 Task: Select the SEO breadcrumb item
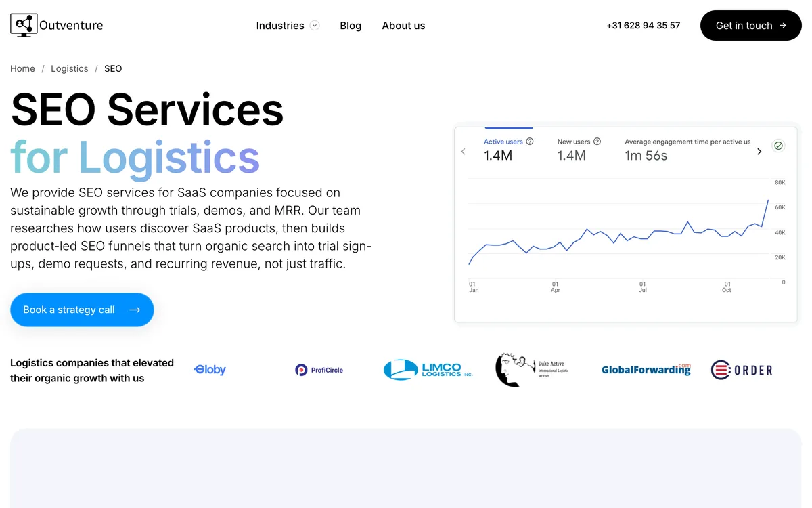113,68
